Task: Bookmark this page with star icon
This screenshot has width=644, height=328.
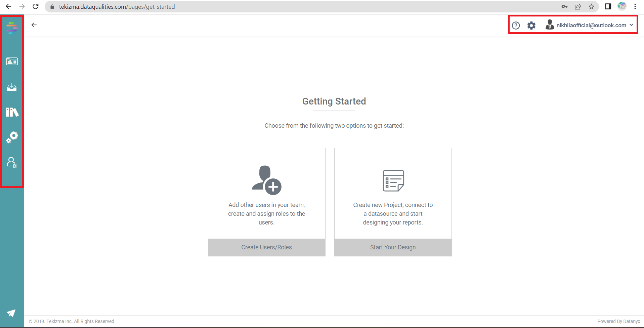Action: click(591, 7)
